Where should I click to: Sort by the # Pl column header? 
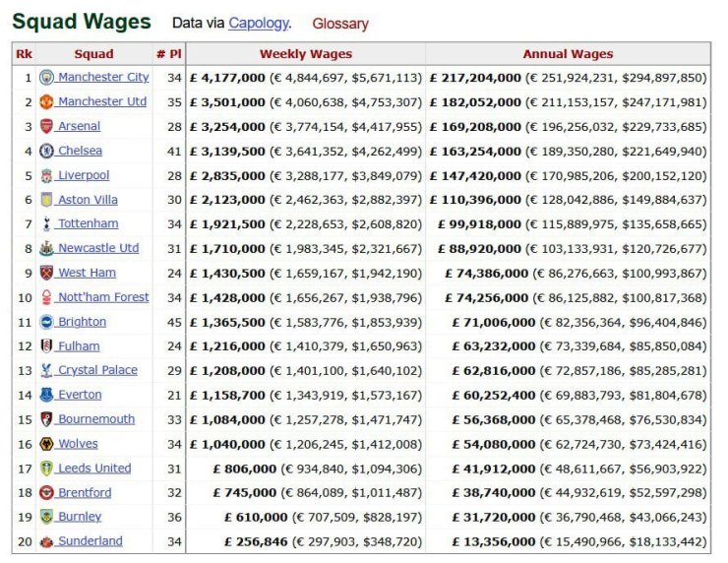[x=167, y=54]
